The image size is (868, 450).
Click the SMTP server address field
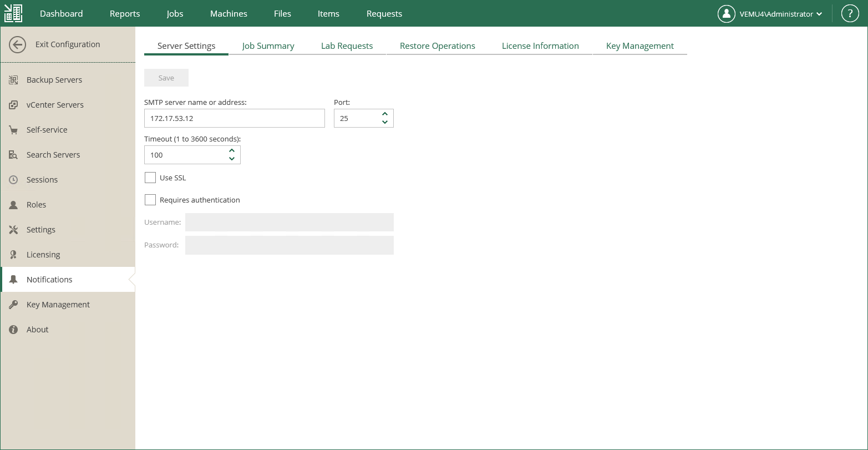tap(235, 118)
